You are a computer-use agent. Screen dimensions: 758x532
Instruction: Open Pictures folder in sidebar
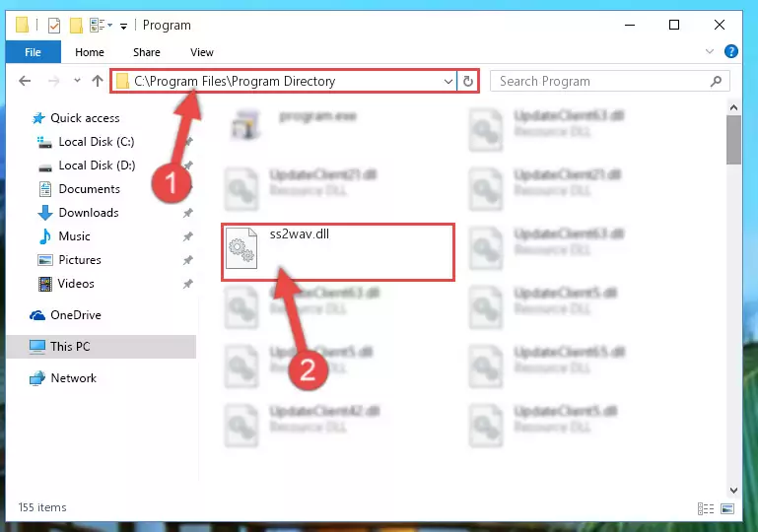click(80, 260)
